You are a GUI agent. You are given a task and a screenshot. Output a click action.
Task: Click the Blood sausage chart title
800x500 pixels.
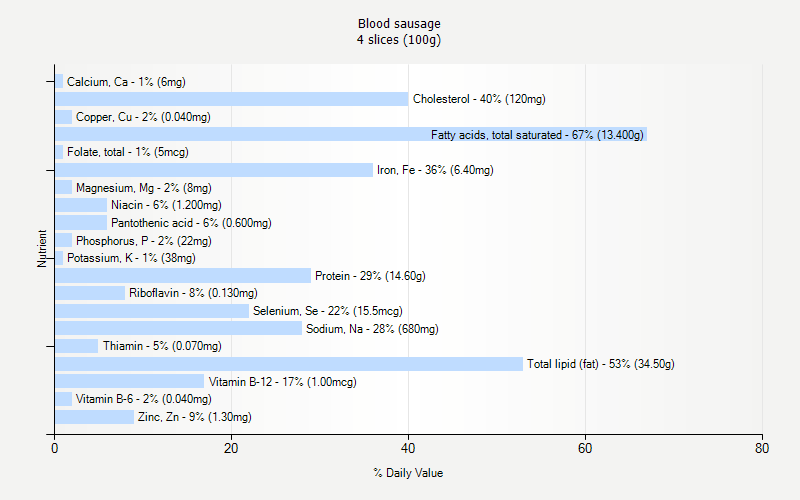(399, 24)
